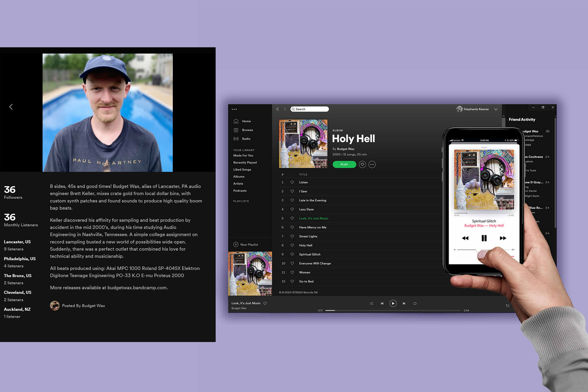
Task: Tap the rewind button on the phone player
Action: [465, 238]
